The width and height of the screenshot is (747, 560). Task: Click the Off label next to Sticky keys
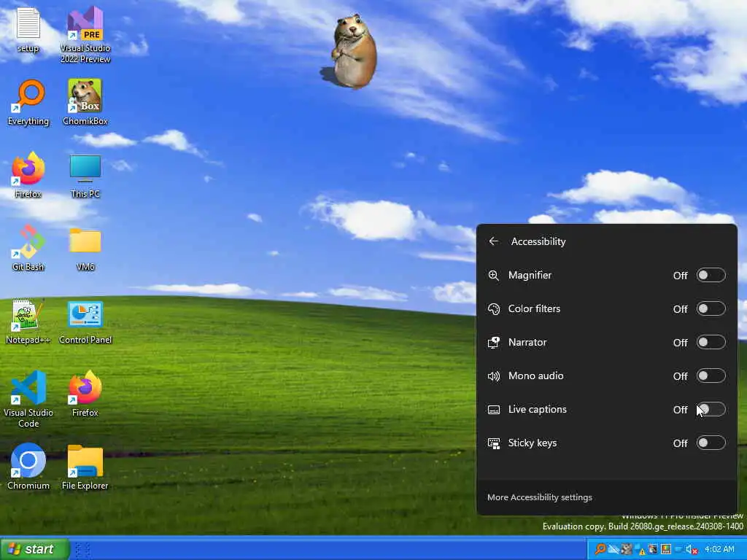680,443
